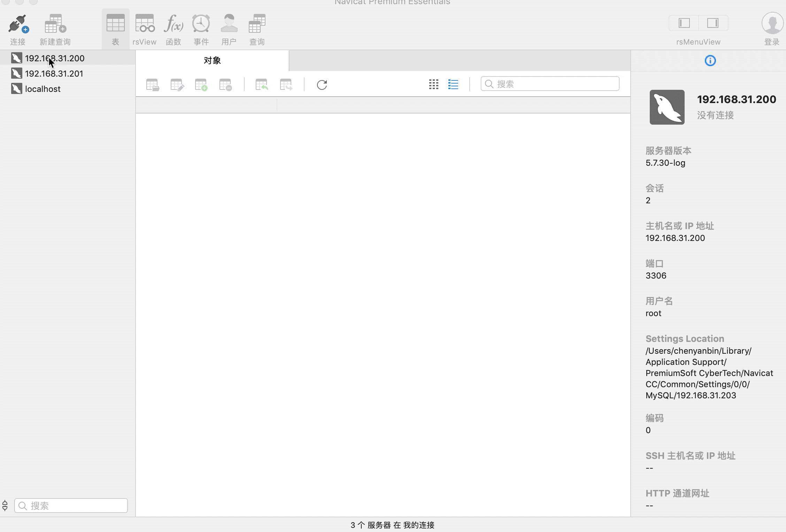Viewport: 786px width, 532px height.
Task: Open the rsView views icon
Action: (145, 23)
